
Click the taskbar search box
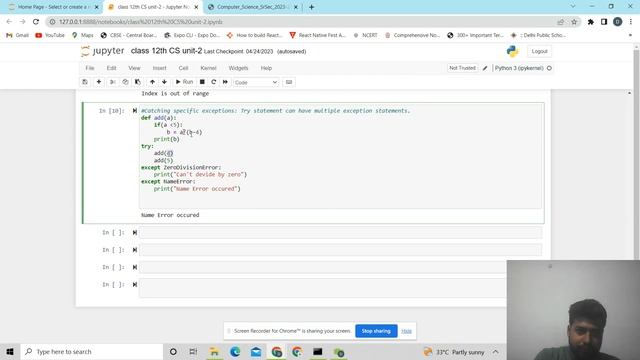point(92,351)
